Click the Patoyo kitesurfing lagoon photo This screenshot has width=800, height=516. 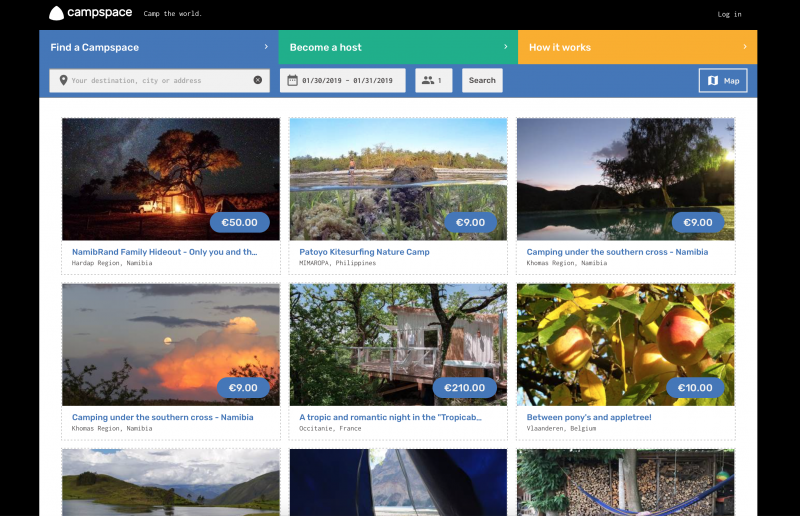[x=398, y=179]
